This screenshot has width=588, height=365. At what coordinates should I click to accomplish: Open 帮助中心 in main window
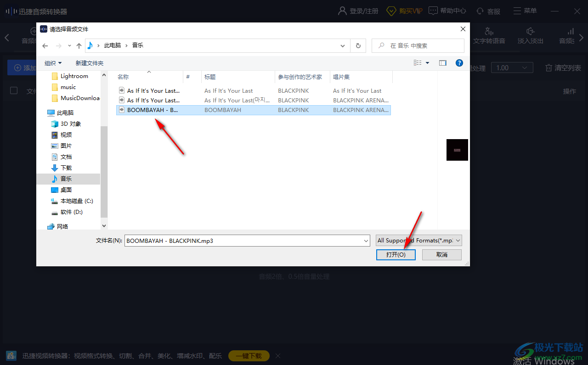click(x=447, y=11)
